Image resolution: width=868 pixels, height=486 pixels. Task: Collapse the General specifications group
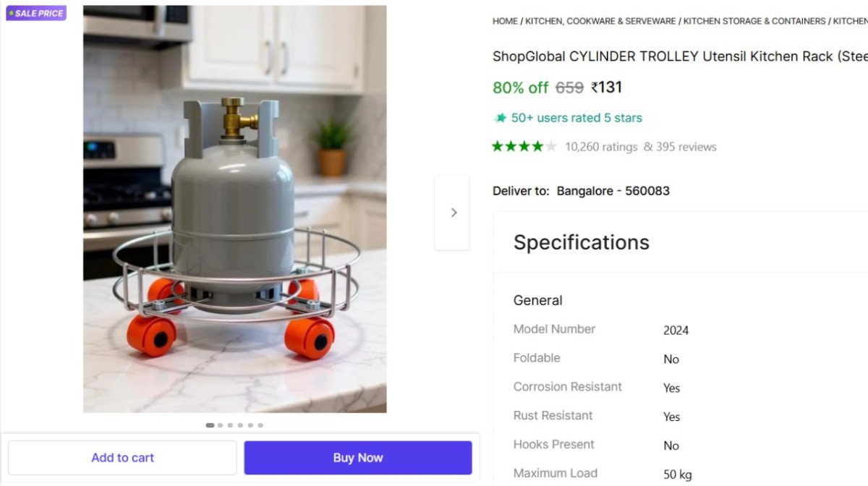coord(537,300)
